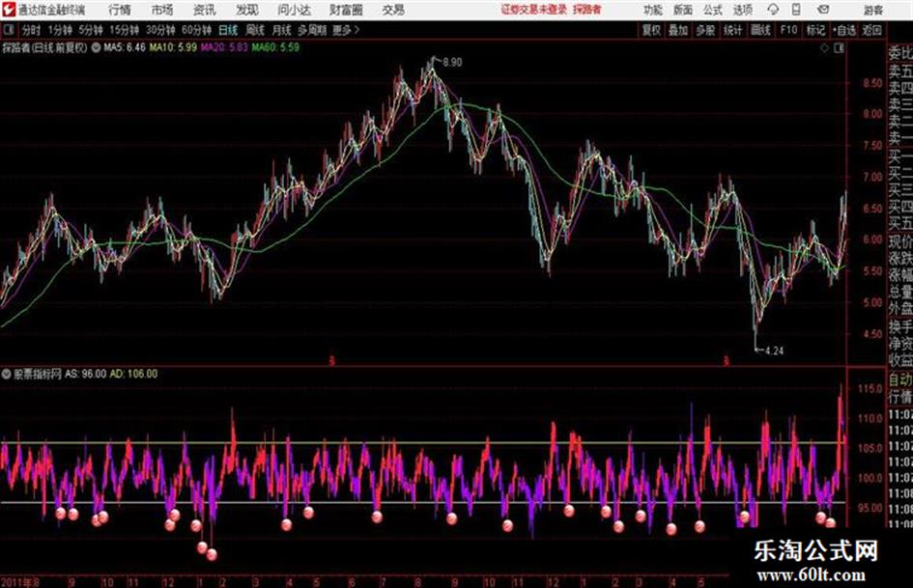Open the 行情 menu
The image size is (913, 588).
[120, 10]
